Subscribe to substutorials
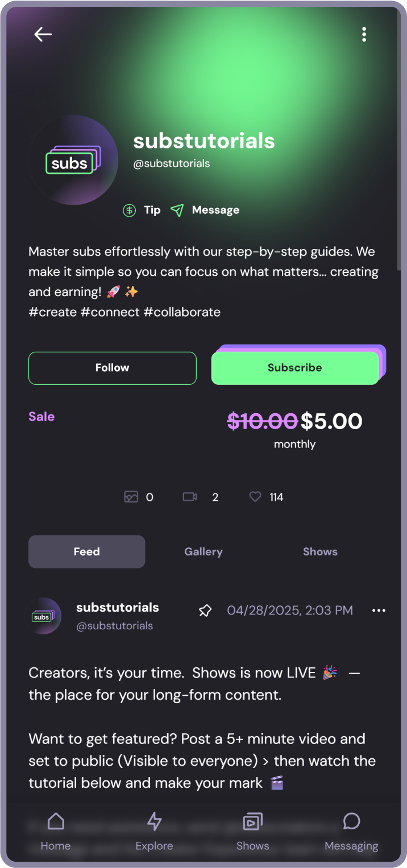 point(295,368)
